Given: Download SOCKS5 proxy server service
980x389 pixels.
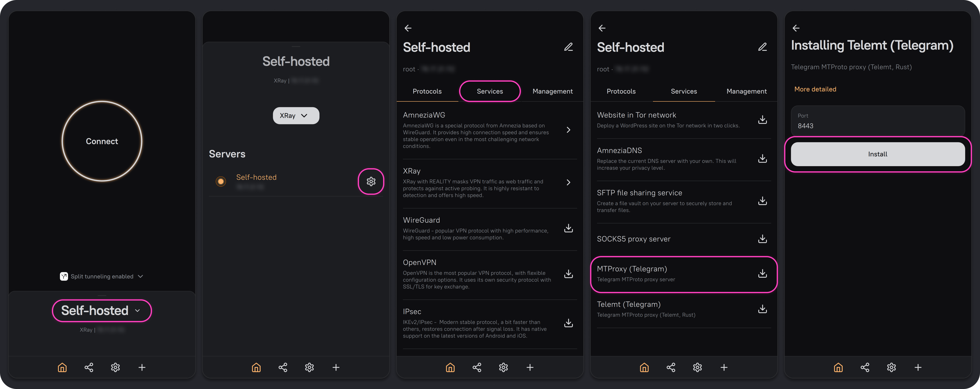Looking at the screenshot, I should tap(762, 239).
